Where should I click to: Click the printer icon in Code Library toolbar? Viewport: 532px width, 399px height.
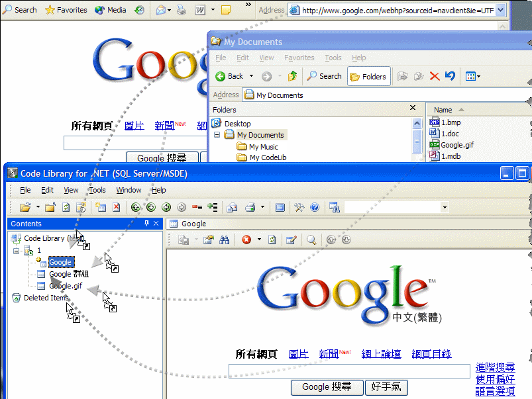click(x=250, y=207)
